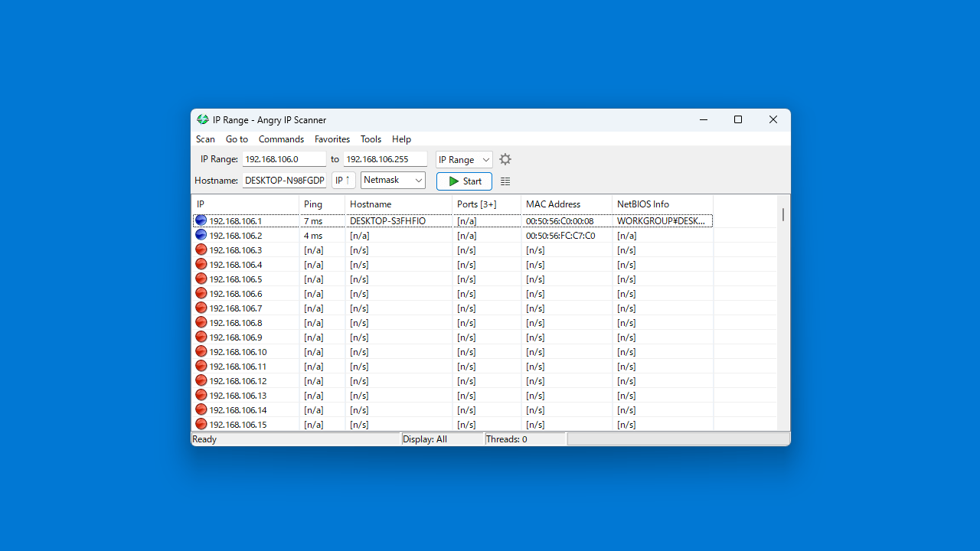Viewport: 980px width, 551px height.
Task: Maximize the Angry IP Scanner window
Action: [738, 119]
